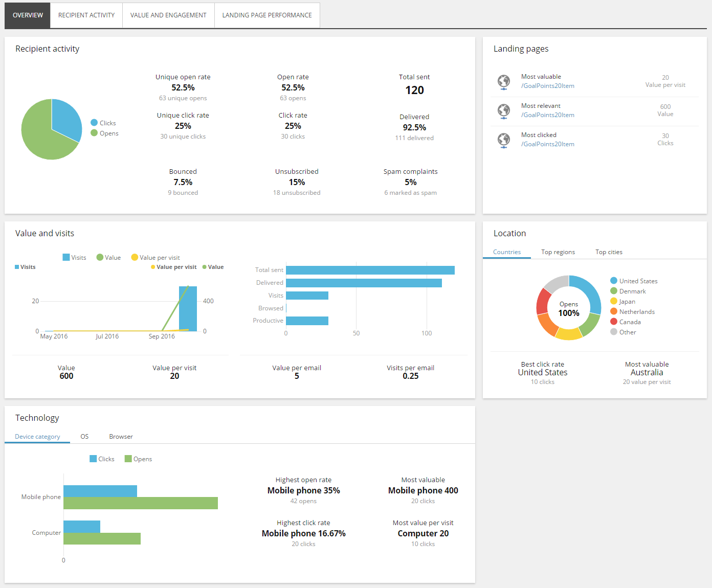Image resolution: width=712 pixels, height=588 pixels.
Task: Toggle Clicks legend in Recipient activity pie
Action: coord(103,123)
